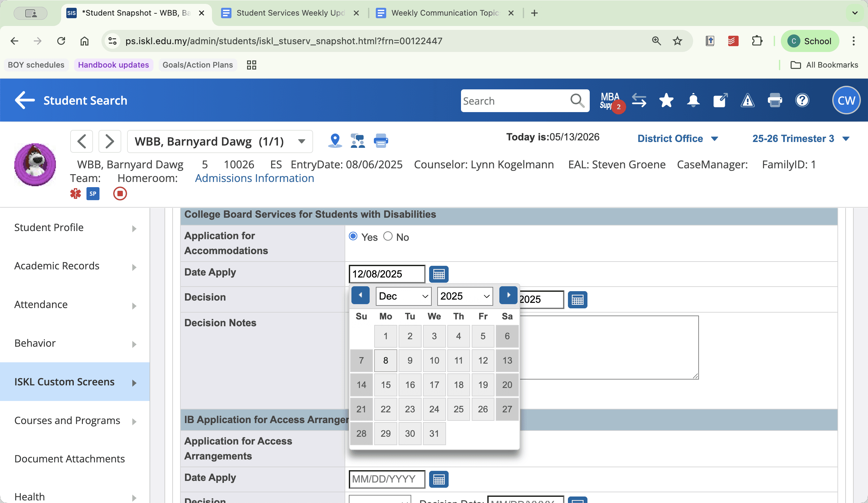Screen dimensions: 868x503
Task: Select No for Application for Accommodations
Action: (x=388, y=236)
